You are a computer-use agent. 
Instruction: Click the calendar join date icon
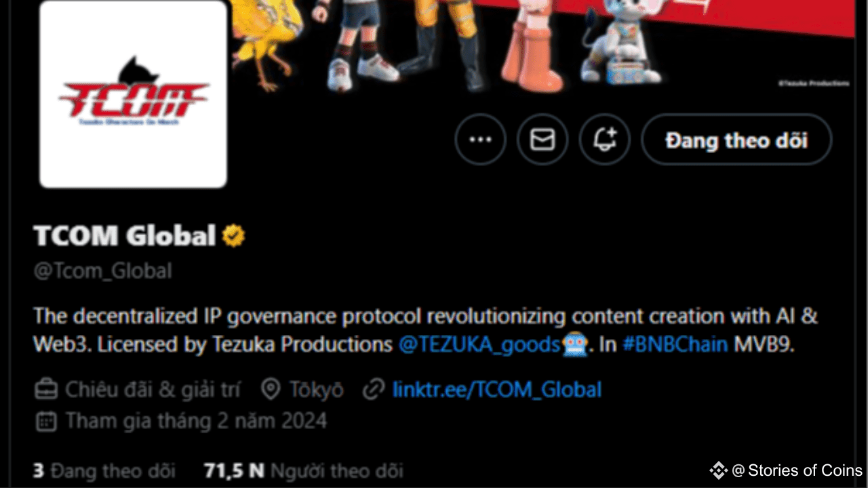(x=45, y=422)
